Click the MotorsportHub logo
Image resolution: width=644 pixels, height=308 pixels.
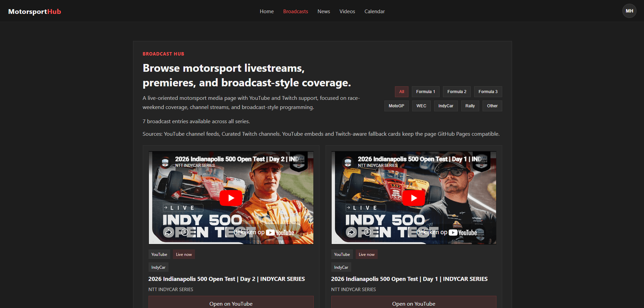click(35, 12)
